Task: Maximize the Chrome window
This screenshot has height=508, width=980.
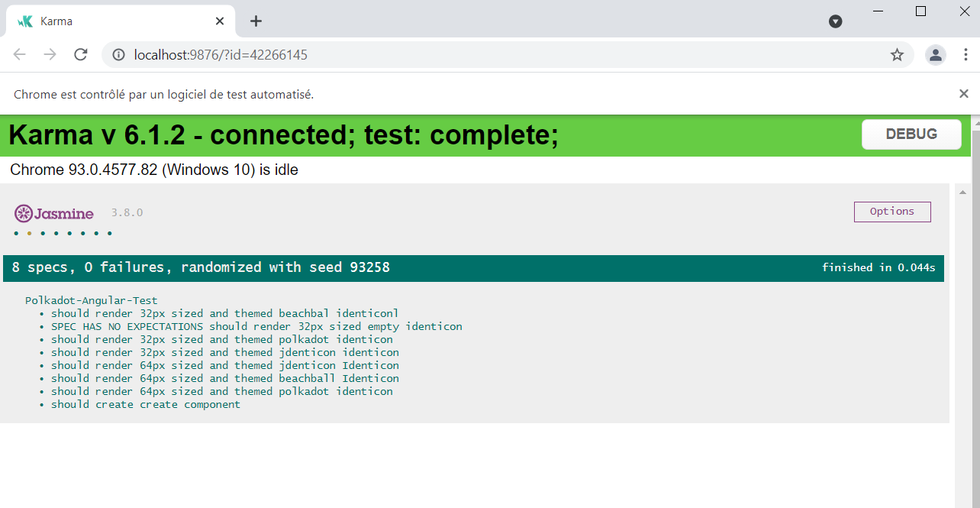Action: pos(920,11)
